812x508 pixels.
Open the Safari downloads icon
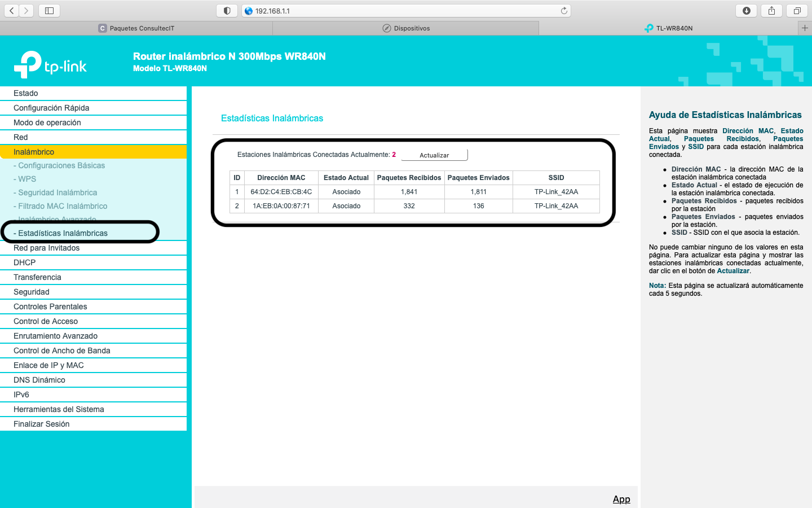[x=746, y=11]
